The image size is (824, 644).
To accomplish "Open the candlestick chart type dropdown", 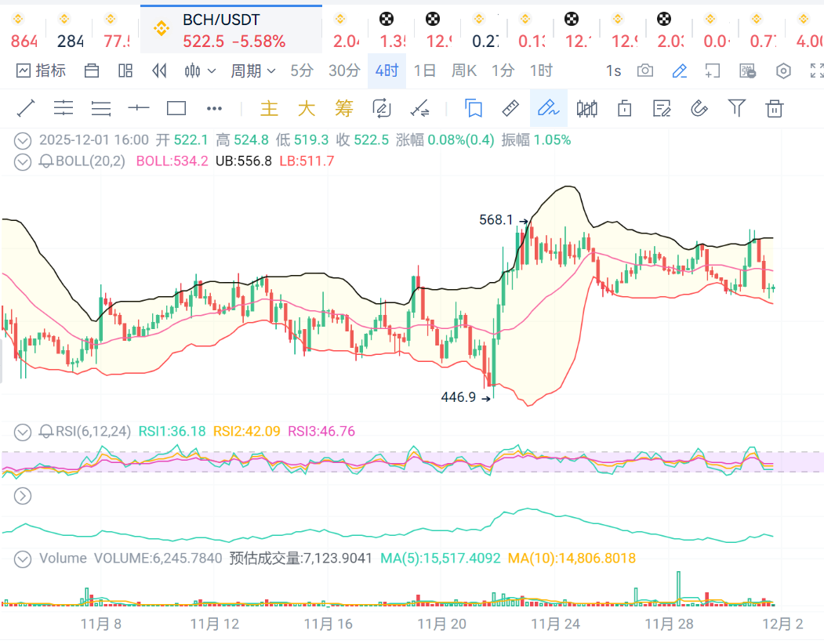I will point(200,71).
